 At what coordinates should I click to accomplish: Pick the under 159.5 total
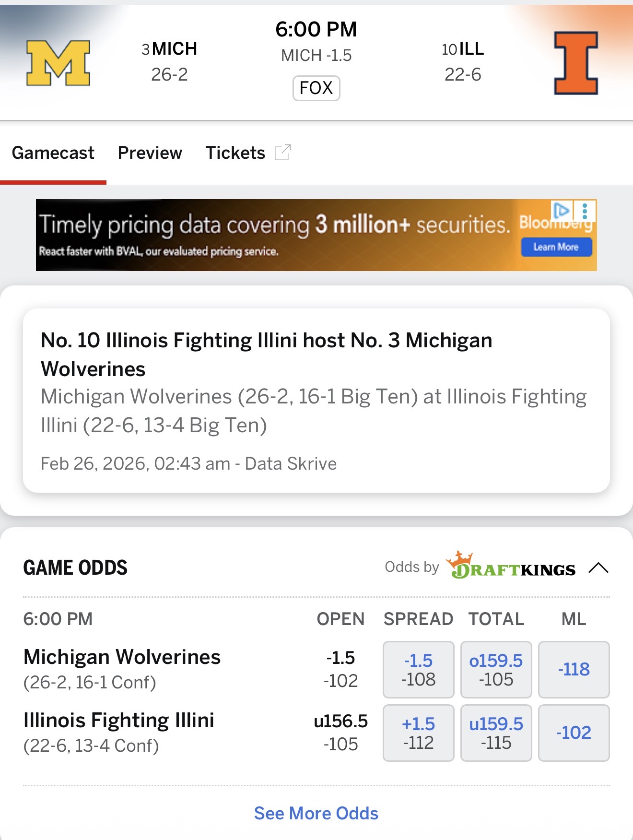[496, 733]
